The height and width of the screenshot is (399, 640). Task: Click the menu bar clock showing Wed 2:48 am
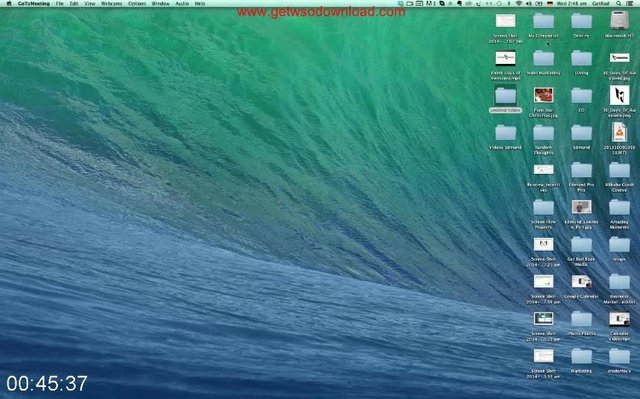[571, 3]
